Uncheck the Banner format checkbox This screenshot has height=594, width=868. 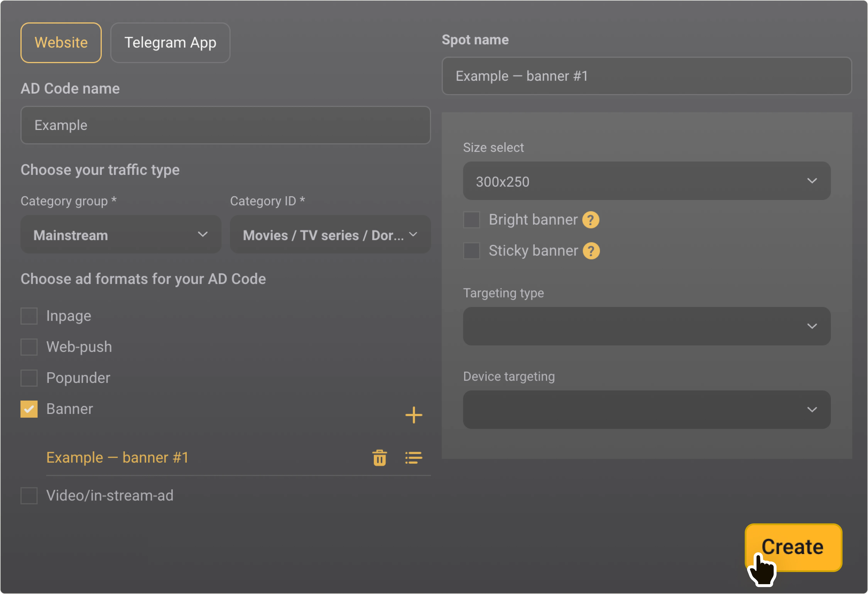click(x=29, y=409)
